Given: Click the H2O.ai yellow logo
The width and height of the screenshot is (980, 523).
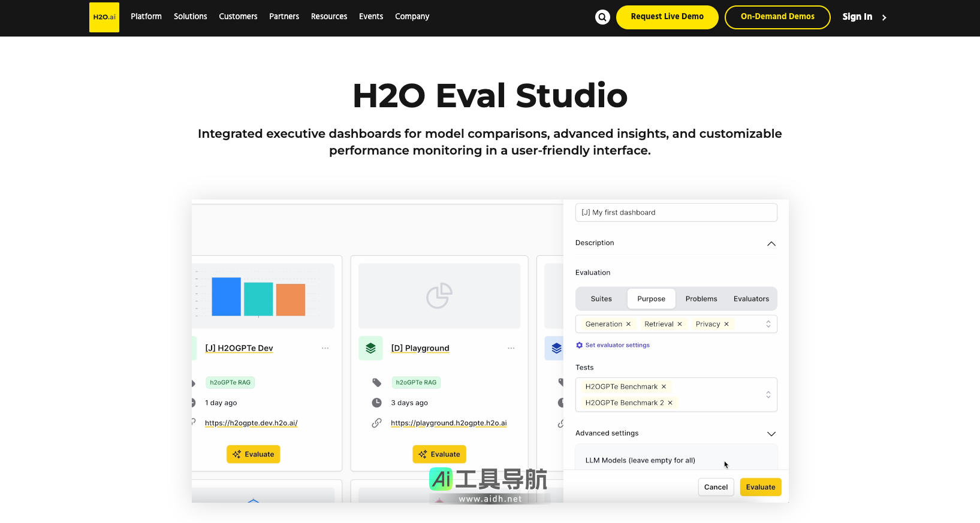Looking at the screenshot, I should tap(104, 17).
